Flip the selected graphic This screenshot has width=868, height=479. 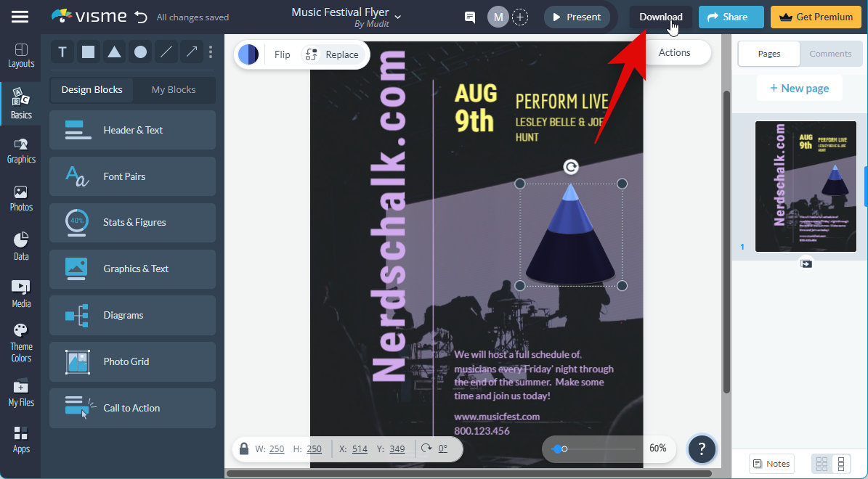pyautogui.click(x=283, y=54)
